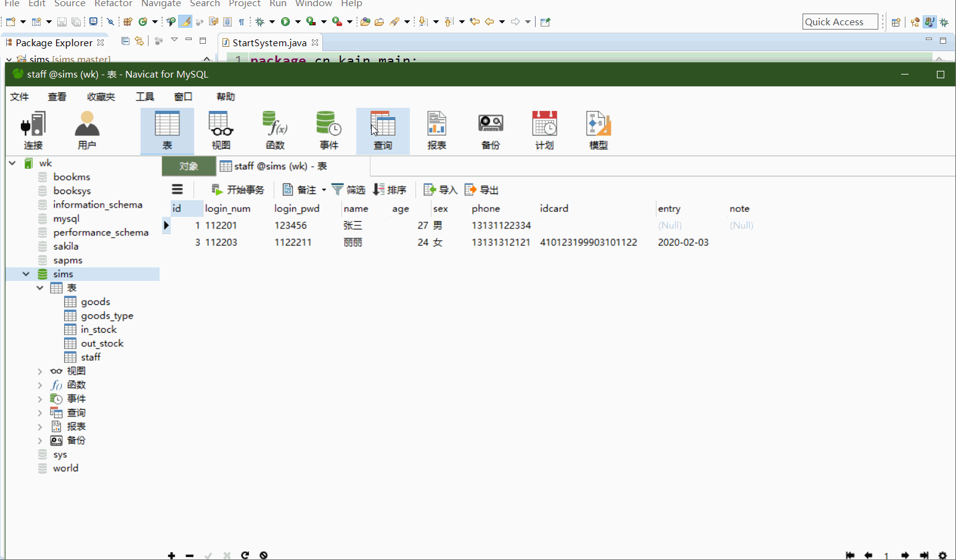Select the out_stock table in tree
The height and width of the screenshot is (560, 956).
pyautogui.click(x=102, y=343)
